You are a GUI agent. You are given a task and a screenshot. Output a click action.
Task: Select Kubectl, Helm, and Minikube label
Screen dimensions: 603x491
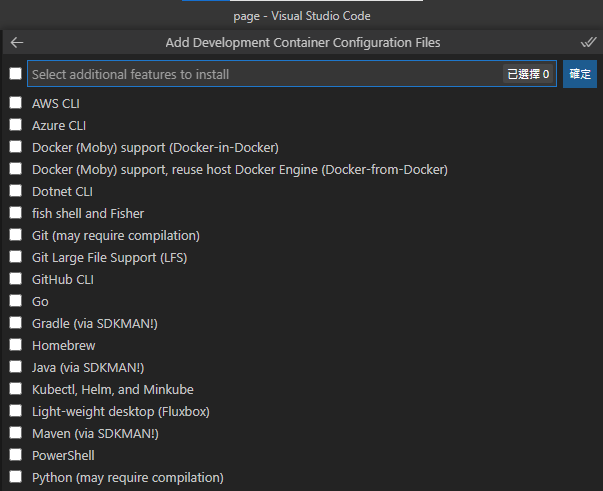click(113, 389)
